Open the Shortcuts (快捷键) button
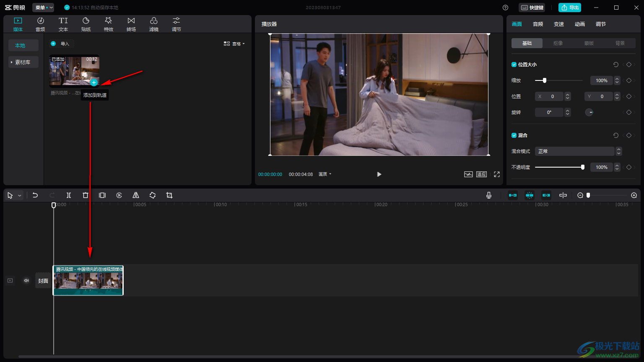This screenshot has height=362, width=644. 532,8
